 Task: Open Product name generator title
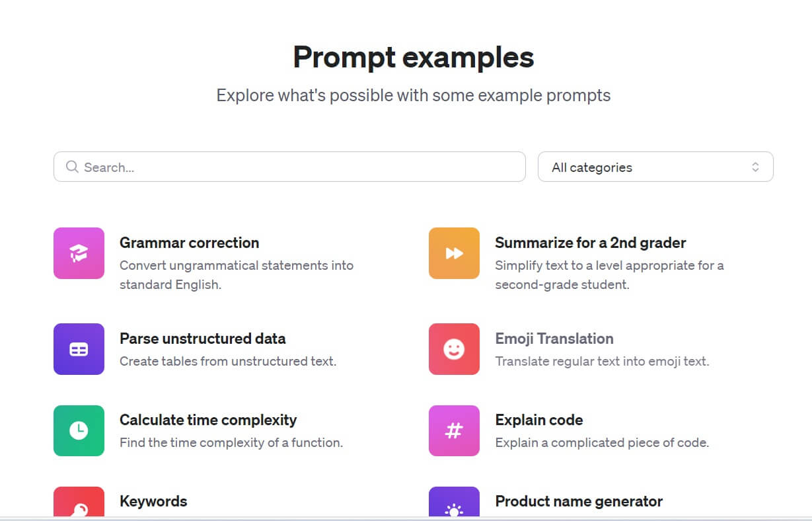[579, 501]
